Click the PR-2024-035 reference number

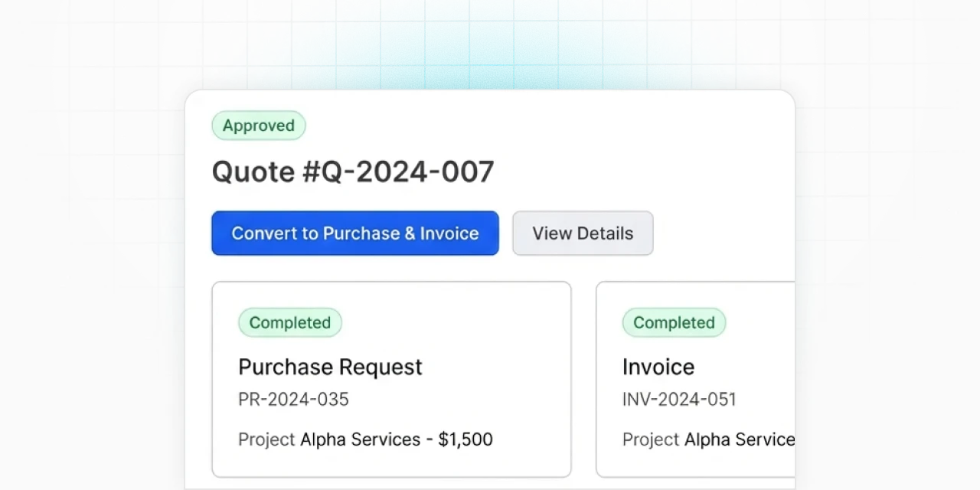tap(293, 400)
